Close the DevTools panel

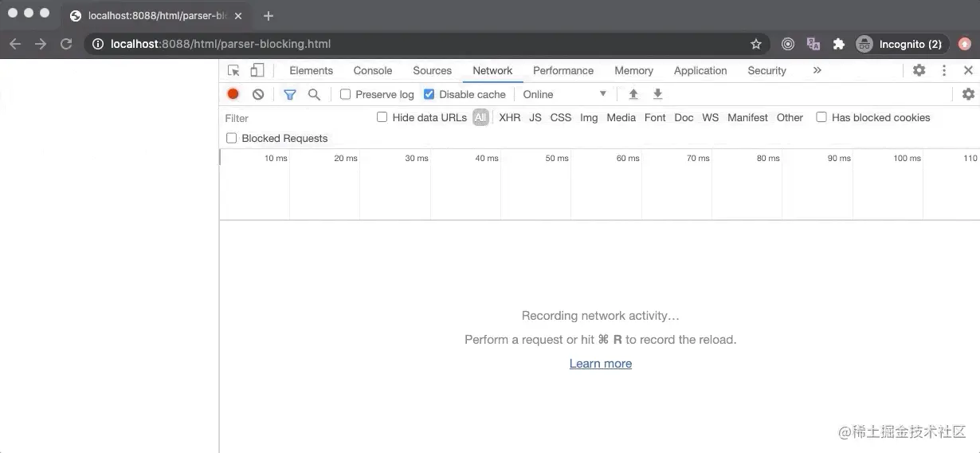pyautogui.click(x=968, y=70)
